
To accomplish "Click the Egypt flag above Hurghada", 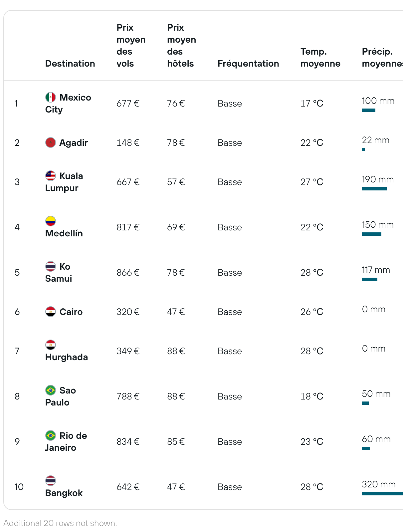I will click(51, 345).
